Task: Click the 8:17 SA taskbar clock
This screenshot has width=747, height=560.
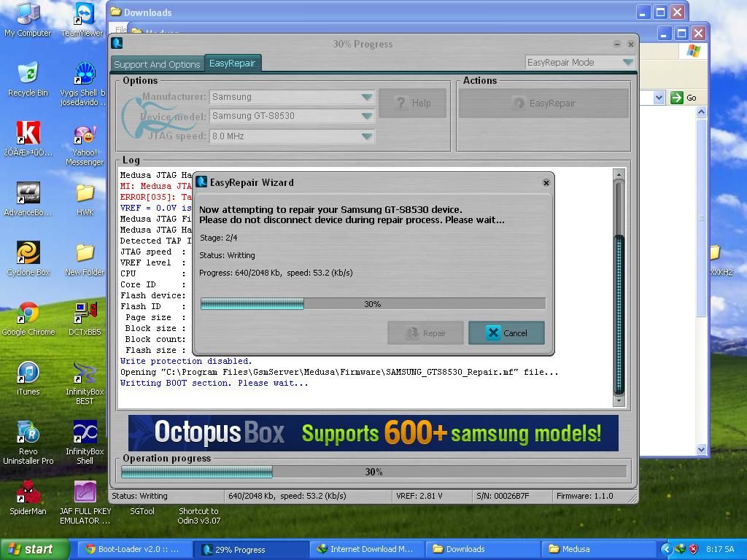Action: tap(720, 549)
